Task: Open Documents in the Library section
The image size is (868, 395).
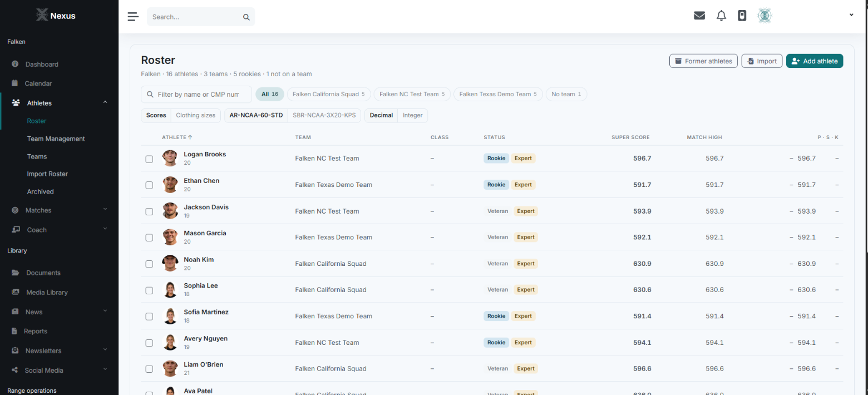Action: click(43, 273)
